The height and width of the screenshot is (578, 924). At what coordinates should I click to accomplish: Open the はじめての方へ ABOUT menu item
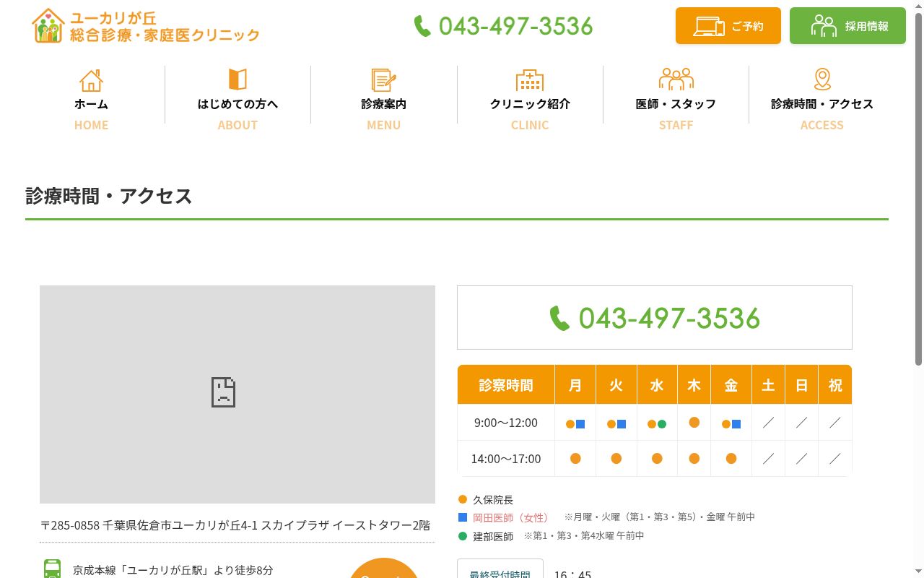(237, 100)
